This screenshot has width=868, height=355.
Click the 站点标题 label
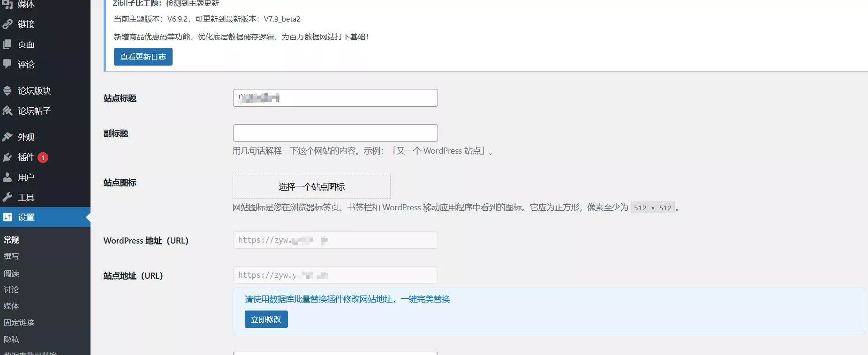tap(120, 98)
